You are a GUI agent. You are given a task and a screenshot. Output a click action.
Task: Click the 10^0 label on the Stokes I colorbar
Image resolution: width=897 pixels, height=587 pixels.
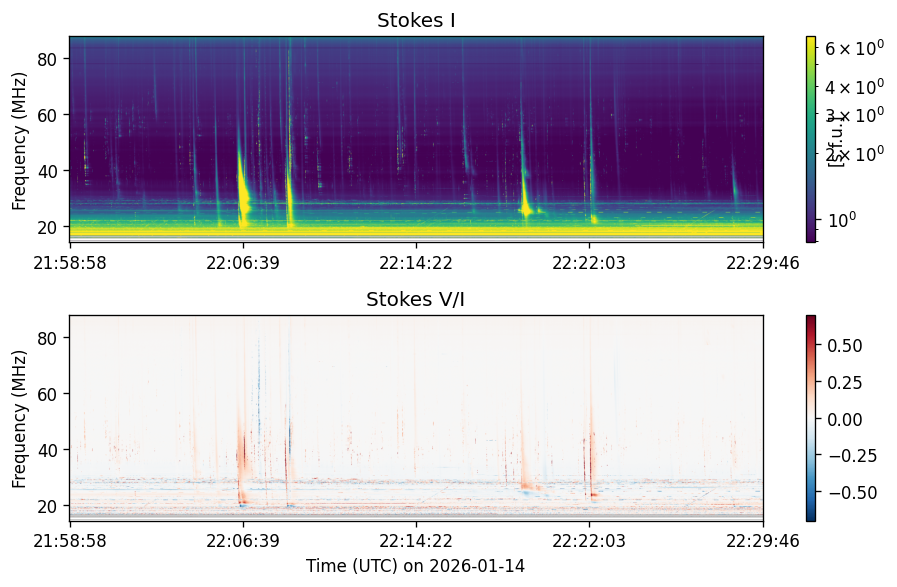pos(840,220)
